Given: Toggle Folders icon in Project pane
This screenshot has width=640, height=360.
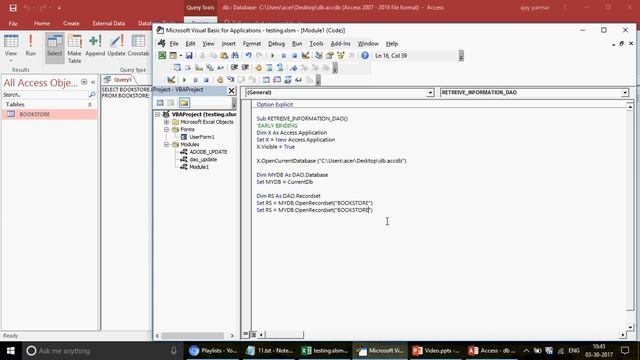Looking at the screenshot, I should [x=184, y=102].
